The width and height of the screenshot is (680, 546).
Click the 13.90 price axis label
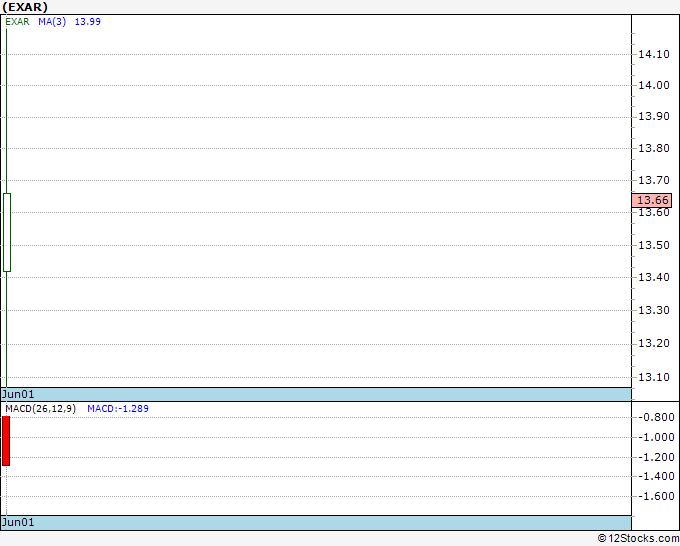click(654, 117)
